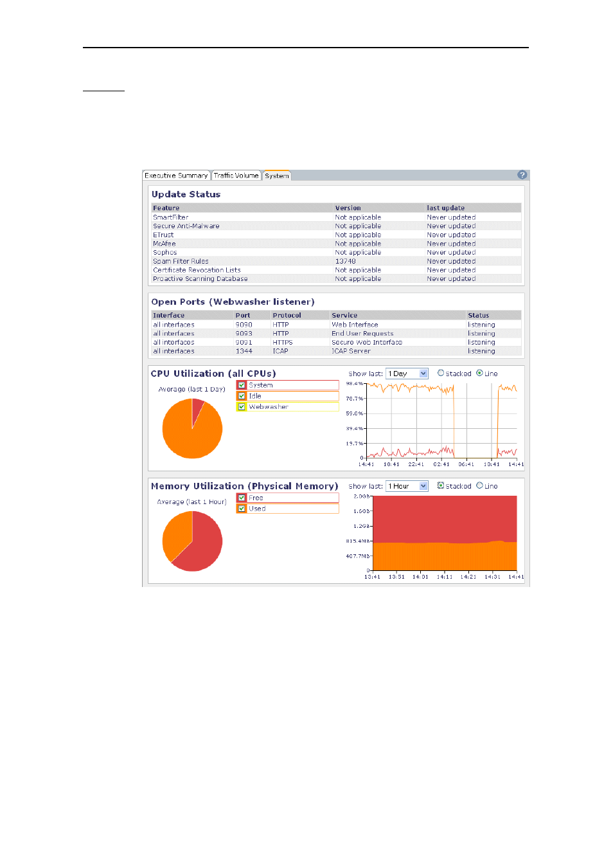Click the Port column header
The image size is (613, 868).
(x=243, y=316)
